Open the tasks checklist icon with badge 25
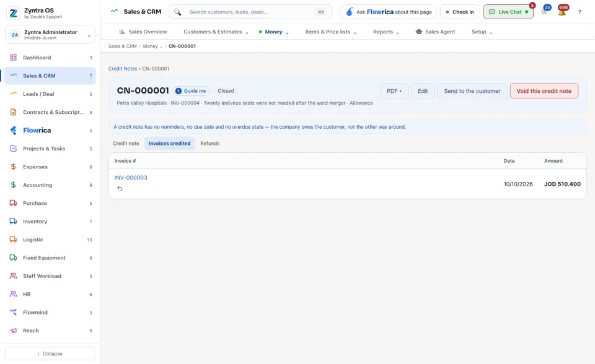Image resolution: width=595 pixels, height=364 pixels. (544, 12)
